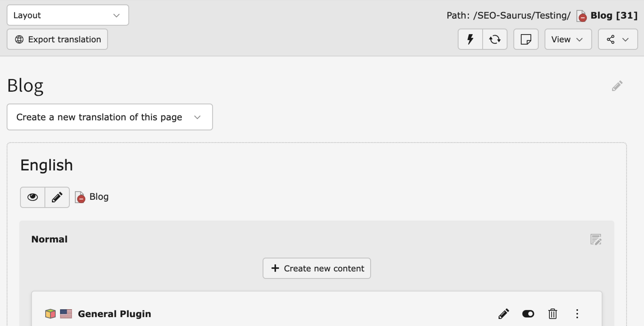Open the Layout dropdown
This screenshot has width=644, height=326.
coord(68,15)
